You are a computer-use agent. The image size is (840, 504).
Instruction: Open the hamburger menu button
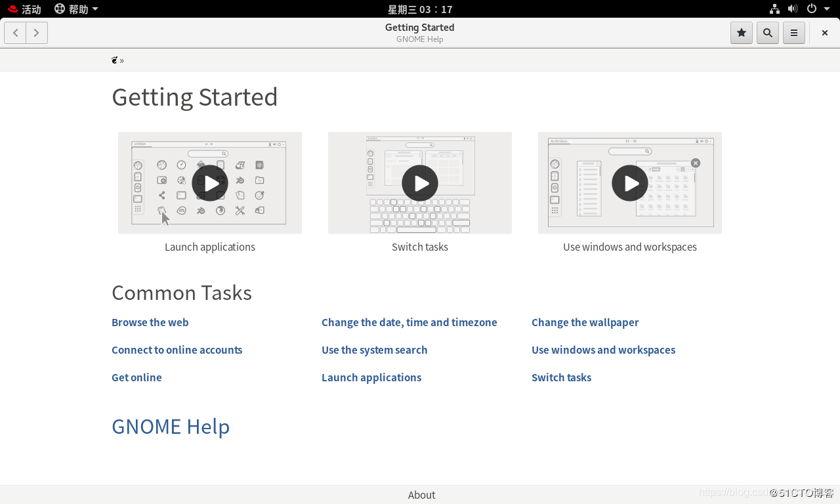pos(794,33)
